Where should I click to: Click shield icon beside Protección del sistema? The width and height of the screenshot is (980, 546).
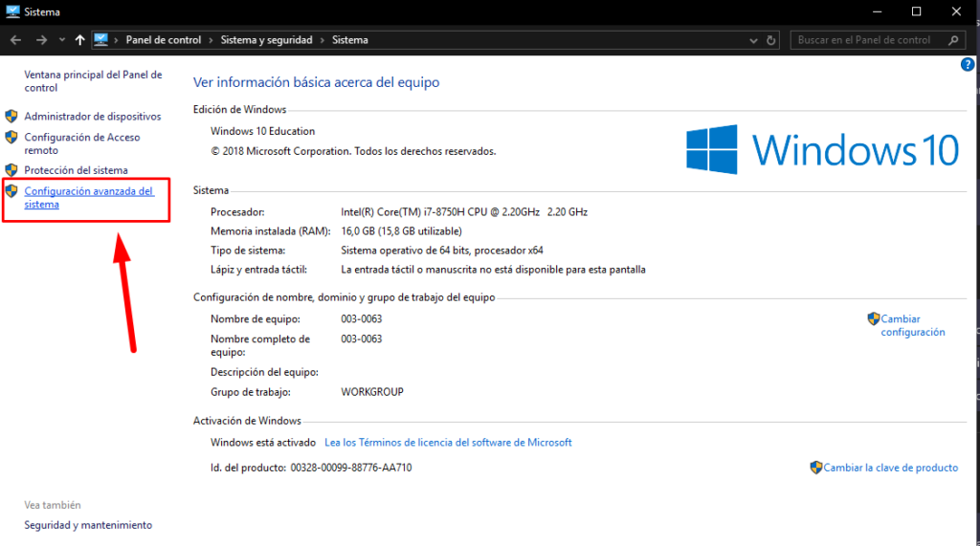click(11, 170)
